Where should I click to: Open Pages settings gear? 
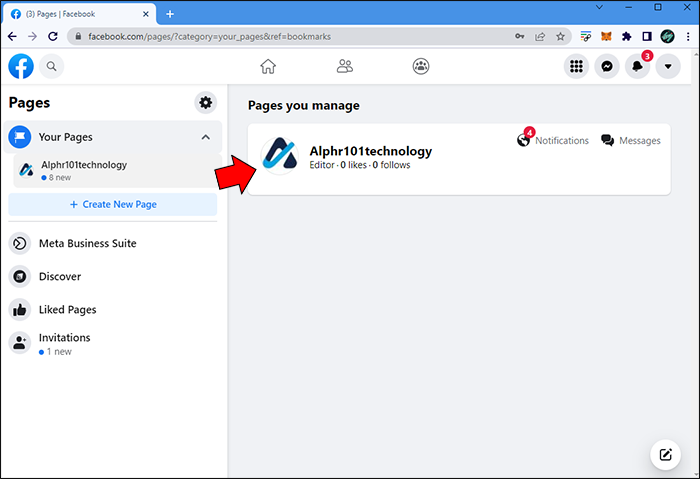pos(205,103)
